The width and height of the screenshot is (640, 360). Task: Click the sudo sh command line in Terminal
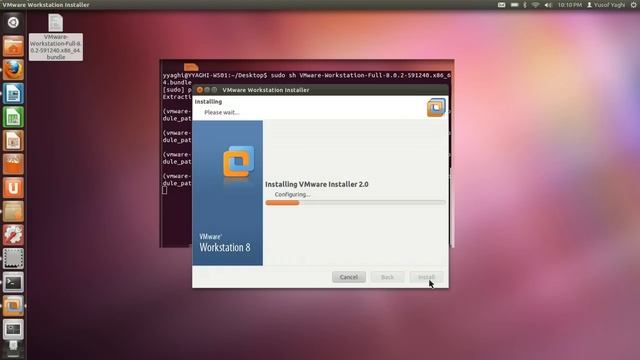[x=307, y=76]
